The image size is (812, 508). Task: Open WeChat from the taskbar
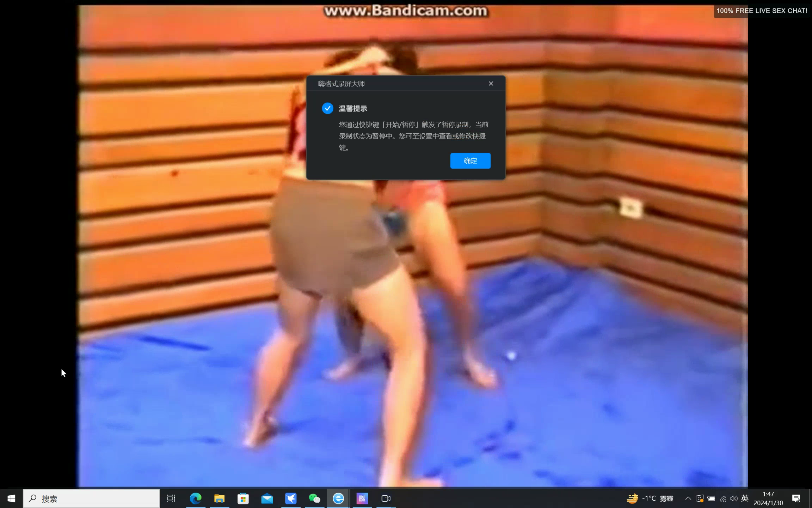coord(314,498)
